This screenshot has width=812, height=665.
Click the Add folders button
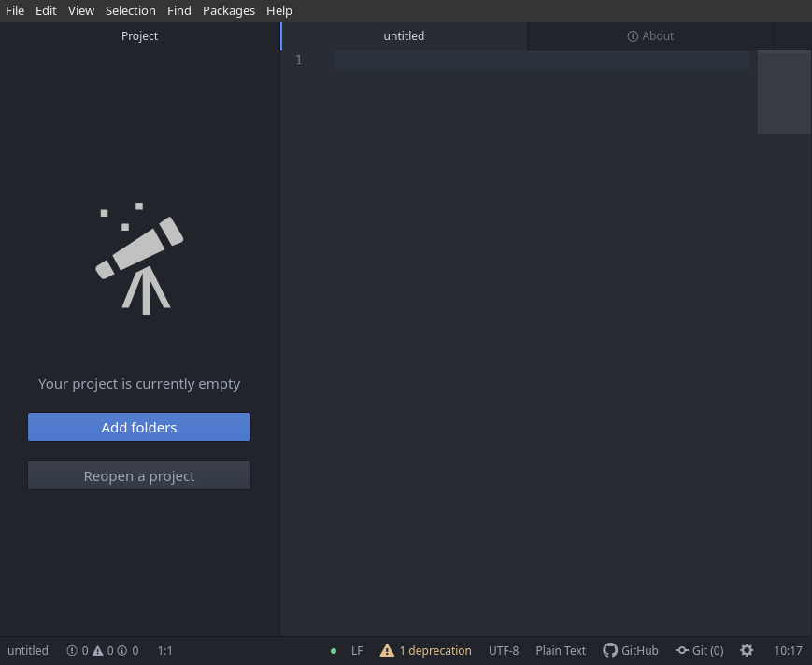[x=138, y=427]
